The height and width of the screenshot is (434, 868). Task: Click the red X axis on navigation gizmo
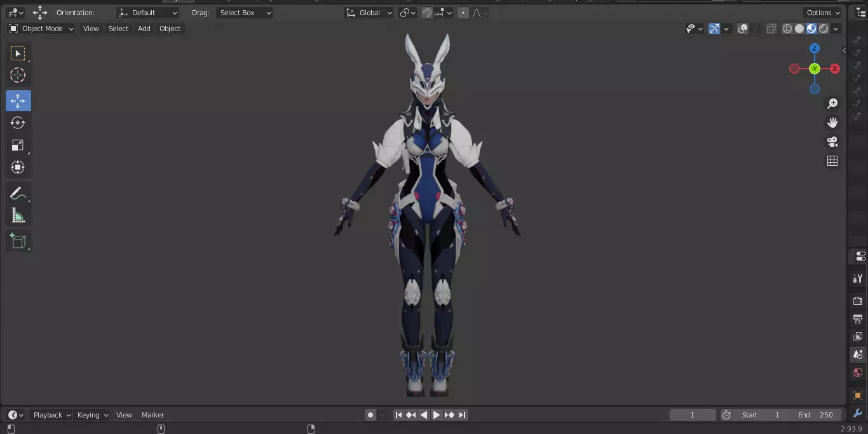tap(835, 69)
